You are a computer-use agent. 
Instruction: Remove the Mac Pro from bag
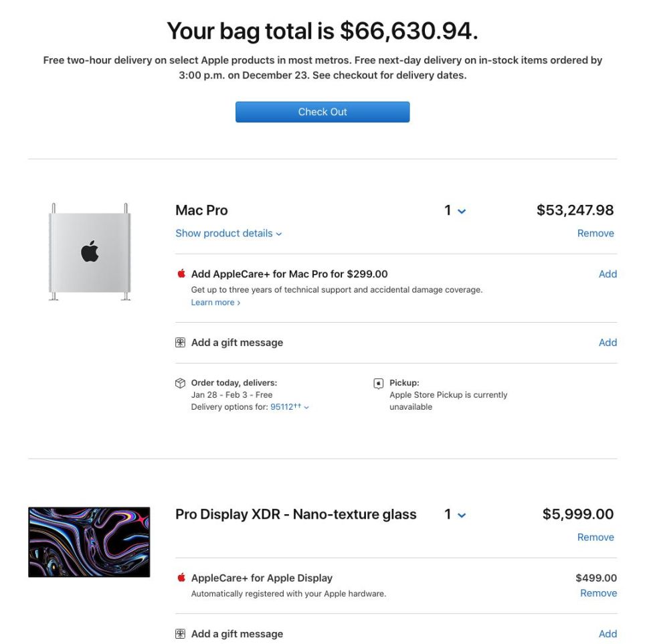(x=595, y=233)
